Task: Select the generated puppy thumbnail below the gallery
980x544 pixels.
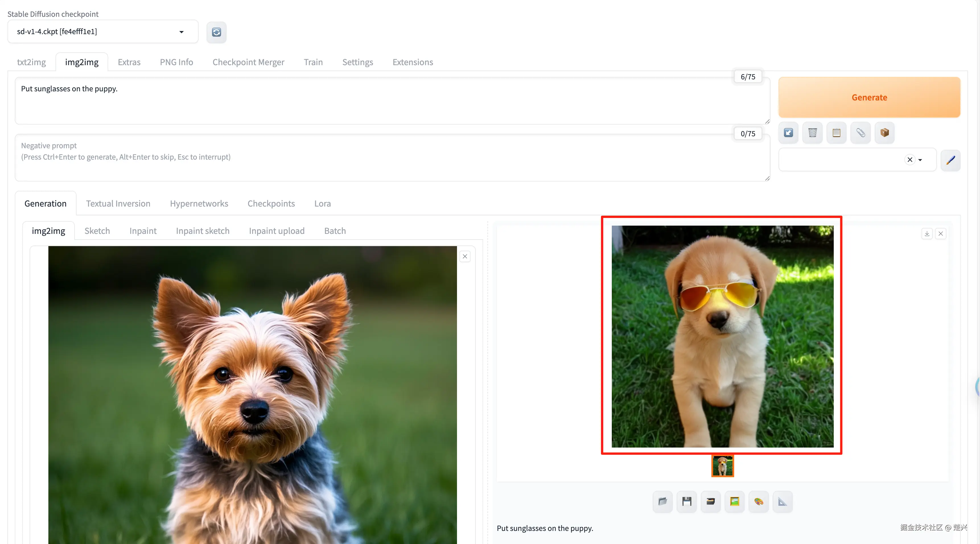Action: pyautogui.click(x=722, y=466)
